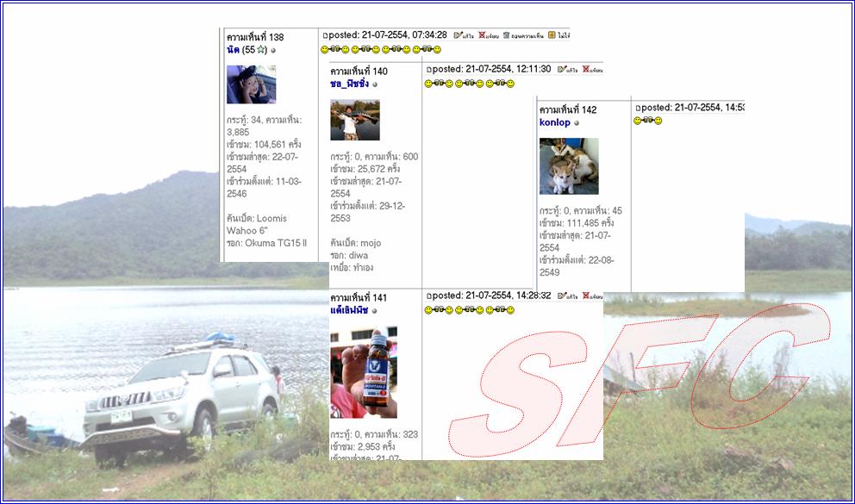Click the cheers emoticon in comment 142
The height and width of the screenshot is (504, 855).
(648, 121)
